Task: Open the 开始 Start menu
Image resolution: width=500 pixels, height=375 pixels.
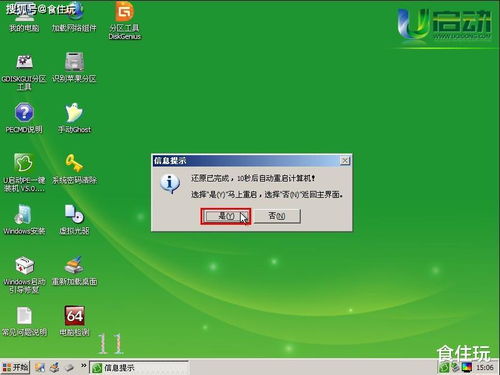Action: [x=15, y=367]
